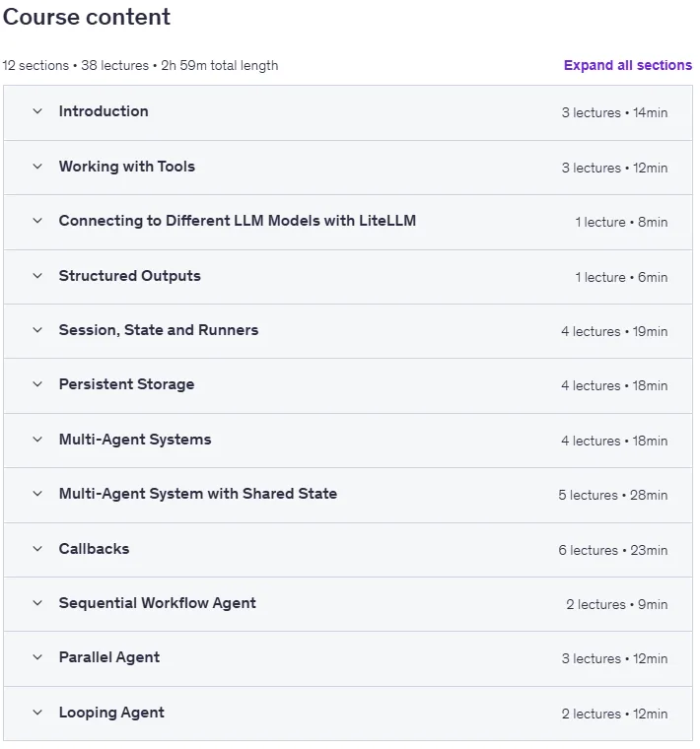700x749 pixels.
Task: Click 5 lectures • 28min row info
Action: (612, 495)
